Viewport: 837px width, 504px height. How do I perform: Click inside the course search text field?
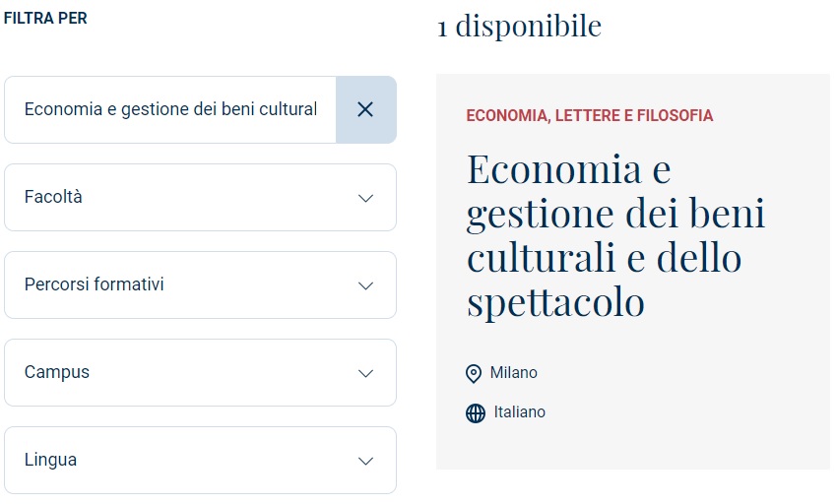point(170,109)
